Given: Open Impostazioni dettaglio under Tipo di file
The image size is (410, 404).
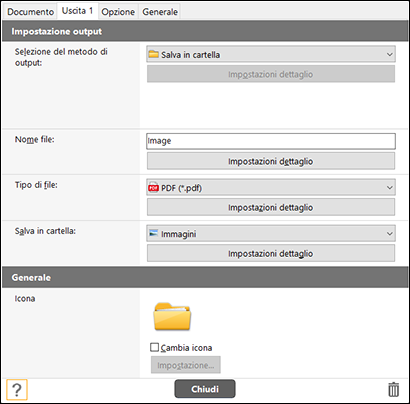Looking at the screenshot, I should 271,207.
